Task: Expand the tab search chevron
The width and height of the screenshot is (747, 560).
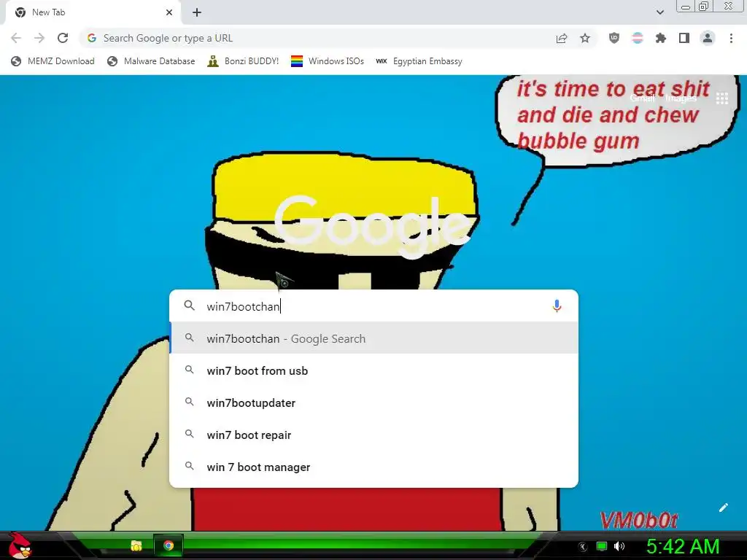Action: [659, 12]
